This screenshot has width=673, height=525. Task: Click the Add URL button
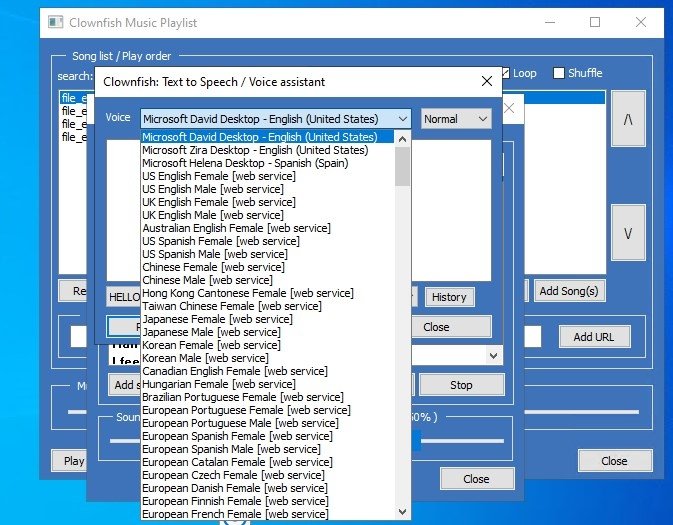coord(594,337)
